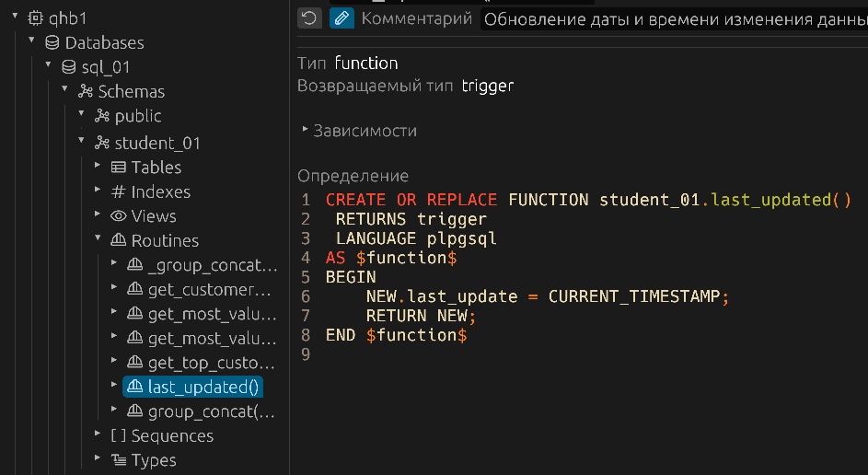868x475 pixels.
Task: Collapse the student_01 schema arrow
Action: 81,142
